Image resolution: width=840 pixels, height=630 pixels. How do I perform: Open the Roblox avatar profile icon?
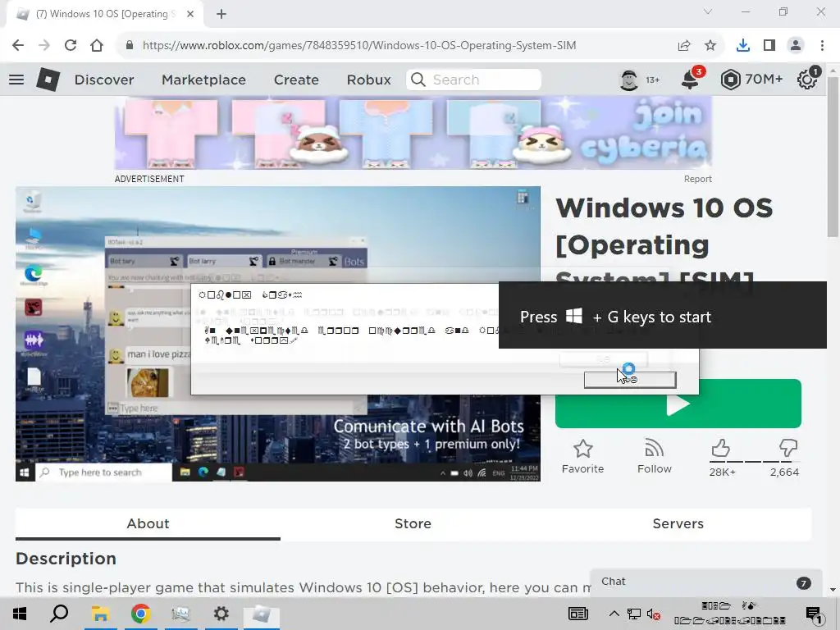click(x=629, y=80)
